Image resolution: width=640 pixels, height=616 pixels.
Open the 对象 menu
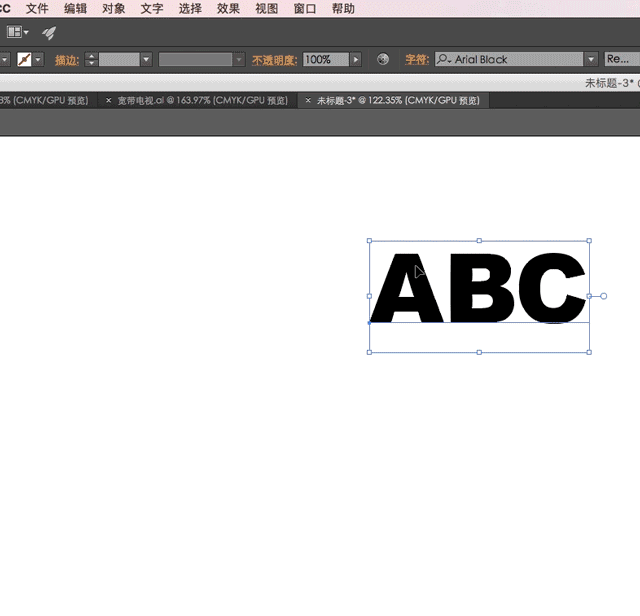(x=113, y=9)
